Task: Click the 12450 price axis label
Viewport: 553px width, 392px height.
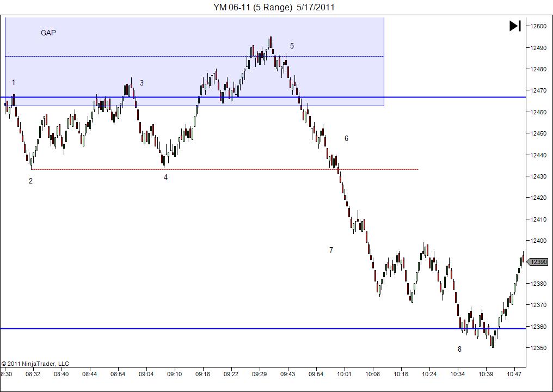Action: point(538,133)
